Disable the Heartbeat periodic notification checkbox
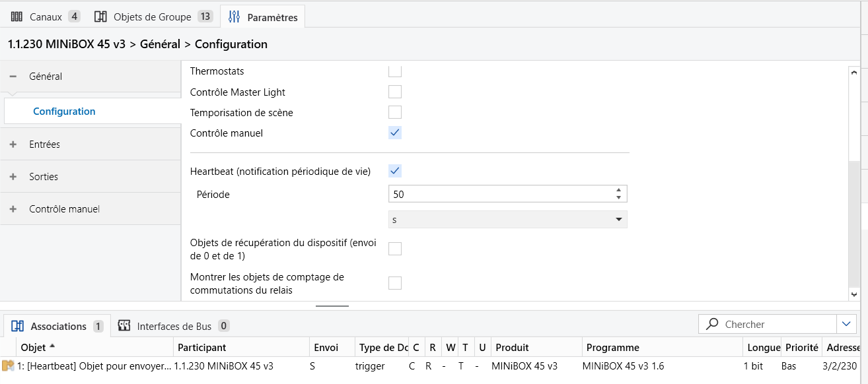The image size is (868, 384). coord(395,171)
